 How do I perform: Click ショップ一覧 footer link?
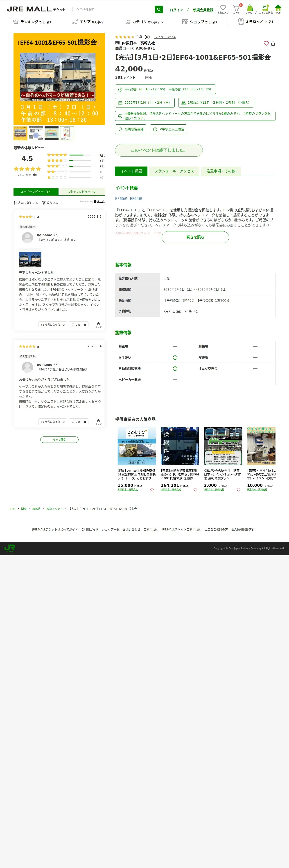tap(111, 529)
